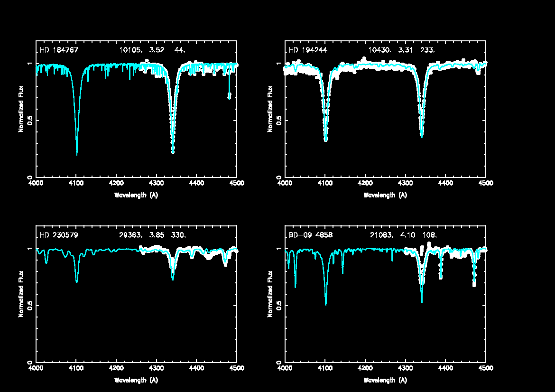Click Normalized Flux axis label of HD 194244 plot
Screen dimensions: 555x392
(x=270, y=109)
